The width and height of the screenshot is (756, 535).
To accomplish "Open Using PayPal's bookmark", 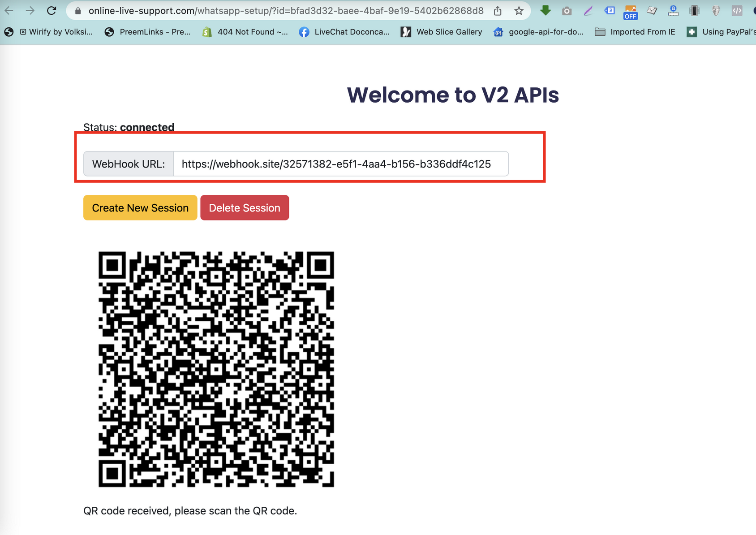I will (x=721, y=32).
